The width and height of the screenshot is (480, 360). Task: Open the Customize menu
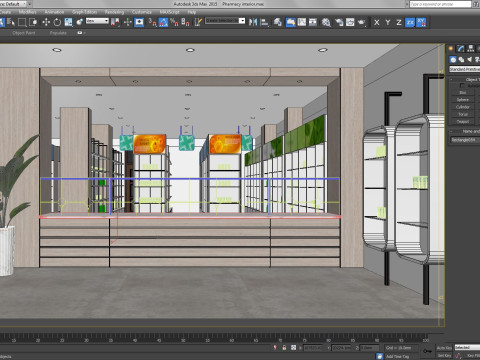pos(142,12)
